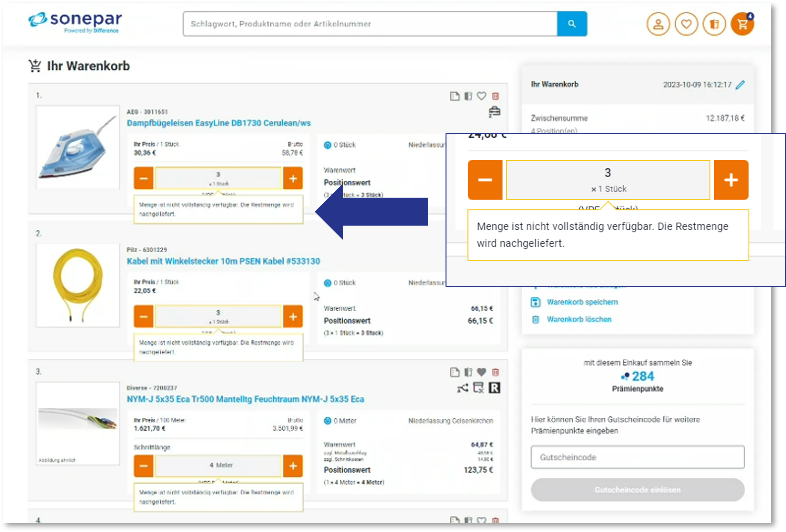
Task: Delete the NYM-J 5x35 item with the trash icon
Action: point(495,372)
